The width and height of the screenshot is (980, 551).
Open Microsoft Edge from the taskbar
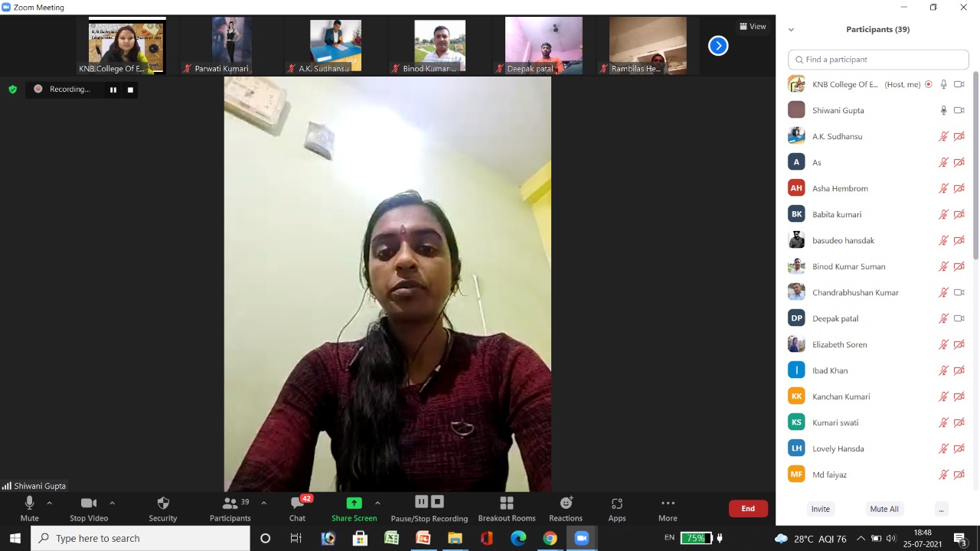(x=518, y=538)
